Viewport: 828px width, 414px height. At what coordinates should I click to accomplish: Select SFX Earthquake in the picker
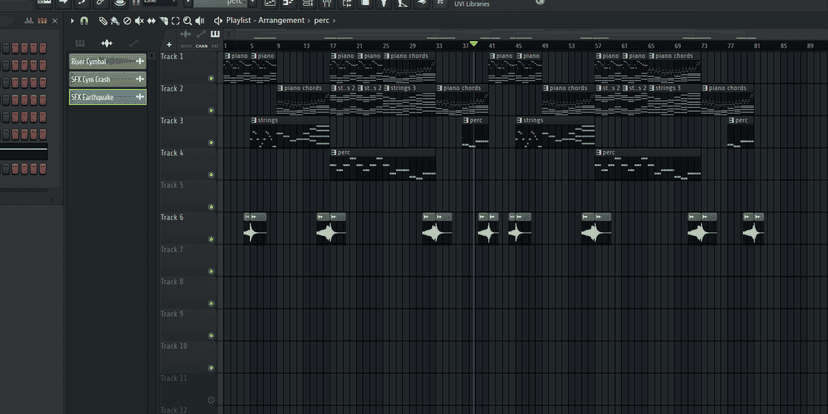click(100, 97)
